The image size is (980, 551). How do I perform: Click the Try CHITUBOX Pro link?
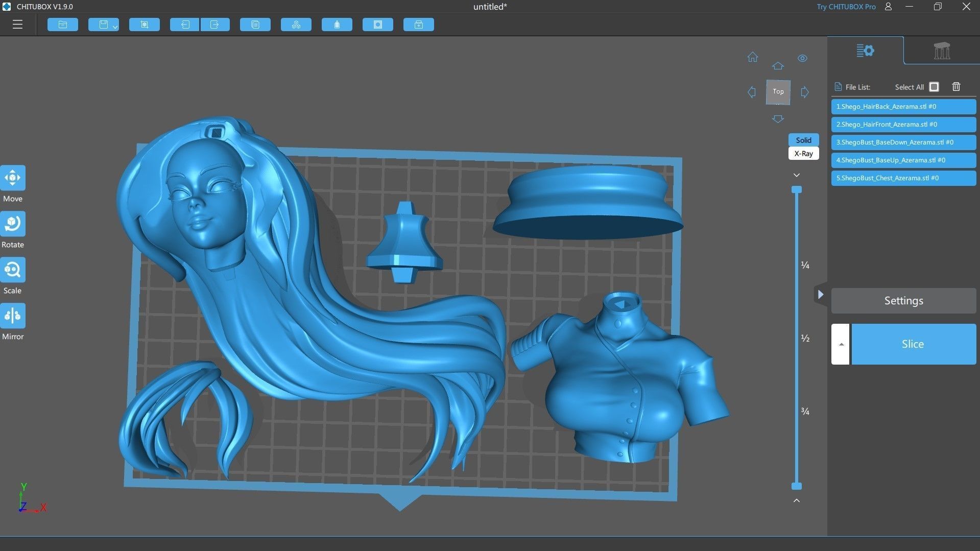pos(846,7)
